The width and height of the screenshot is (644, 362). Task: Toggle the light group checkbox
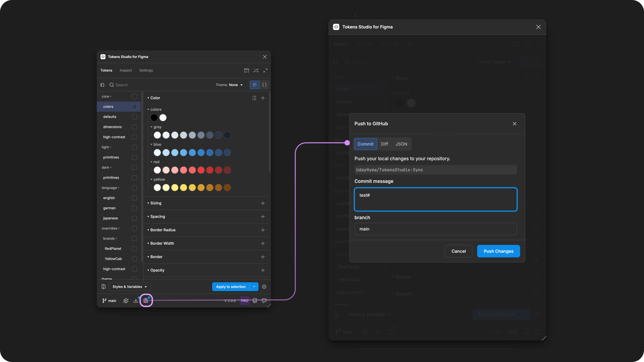click(x=134, y=147)
